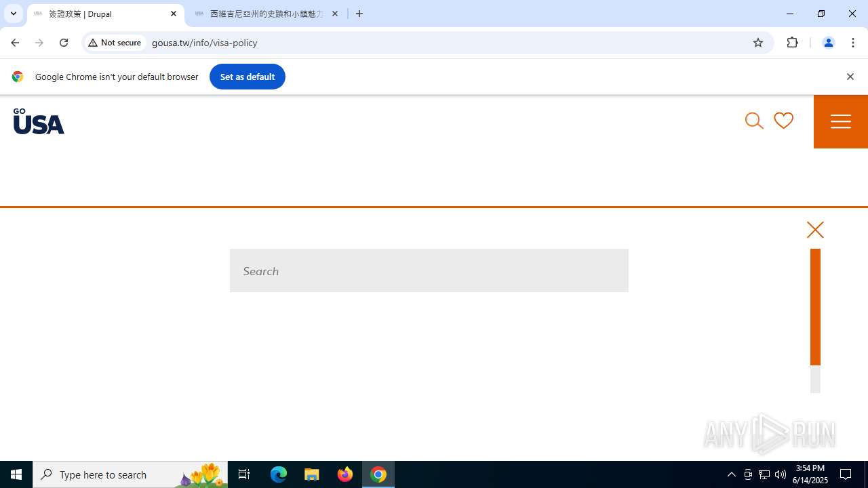
Task: Open the orange hamburger menu
Action: pyautogui.click(x=841, y=121)
